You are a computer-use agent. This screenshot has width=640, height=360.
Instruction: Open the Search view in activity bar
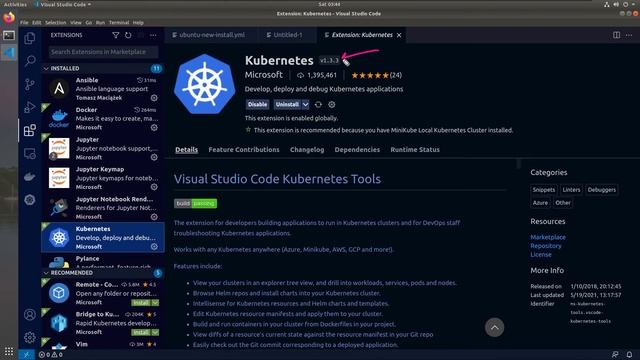(x=29, y=61)
